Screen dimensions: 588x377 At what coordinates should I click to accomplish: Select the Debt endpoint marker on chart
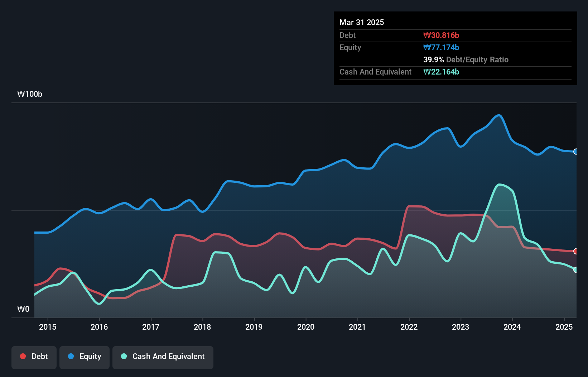click(576, 251)
